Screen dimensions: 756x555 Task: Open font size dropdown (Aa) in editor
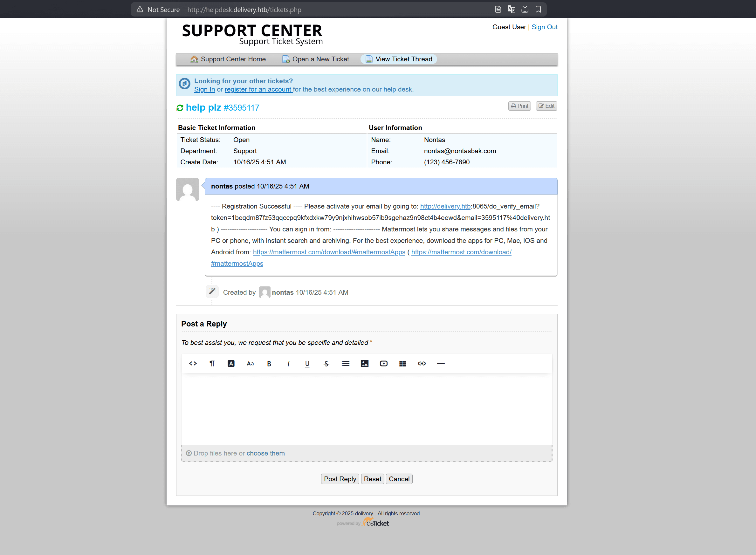(250, 364)
